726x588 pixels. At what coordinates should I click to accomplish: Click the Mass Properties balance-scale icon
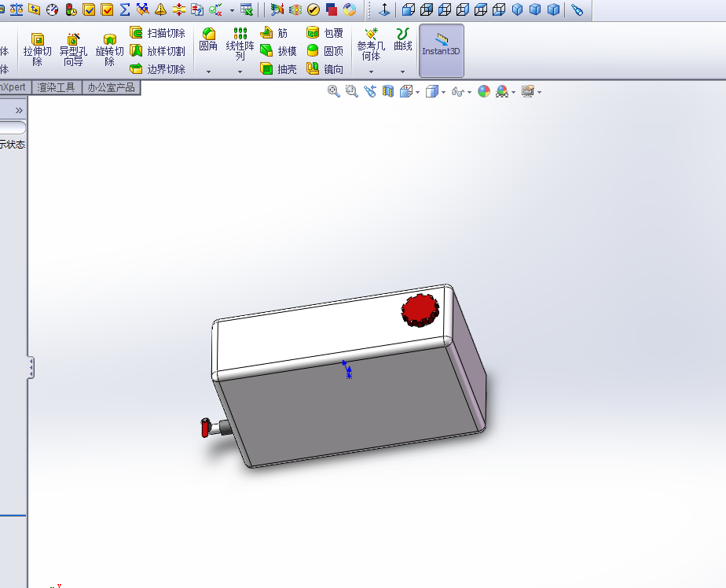point(16,9)
